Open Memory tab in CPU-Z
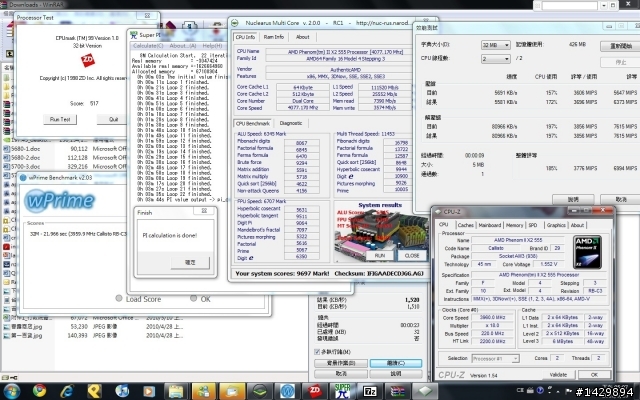 click(x=514, y=225)
